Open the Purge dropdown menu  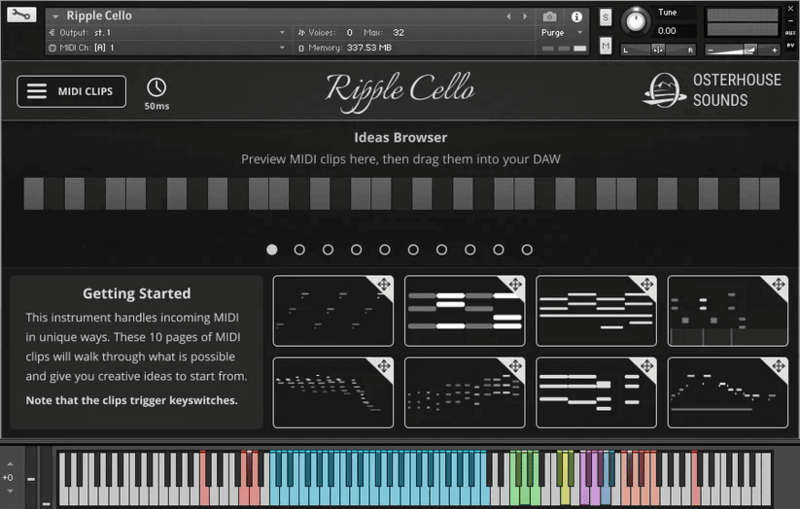[x=562, y=33]
